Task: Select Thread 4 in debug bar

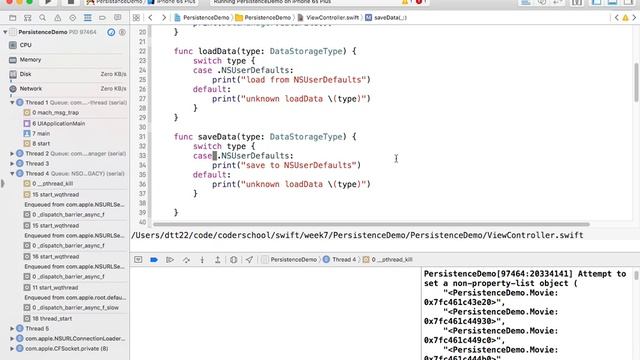Action: (x=340, y=260)
